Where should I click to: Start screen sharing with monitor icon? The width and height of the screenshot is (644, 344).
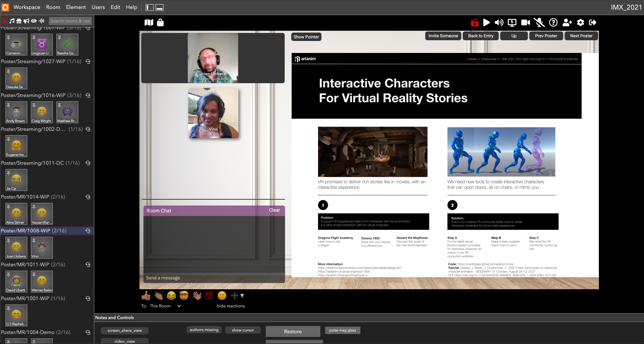tap(512, 23)
